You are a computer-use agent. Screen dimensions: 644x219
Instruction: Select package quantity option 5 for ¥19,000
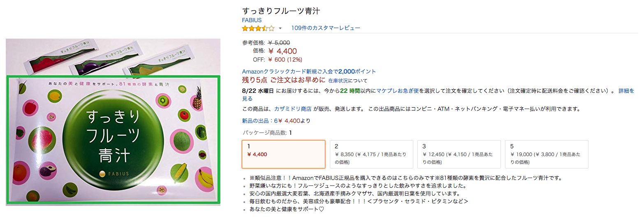(547, 154)
